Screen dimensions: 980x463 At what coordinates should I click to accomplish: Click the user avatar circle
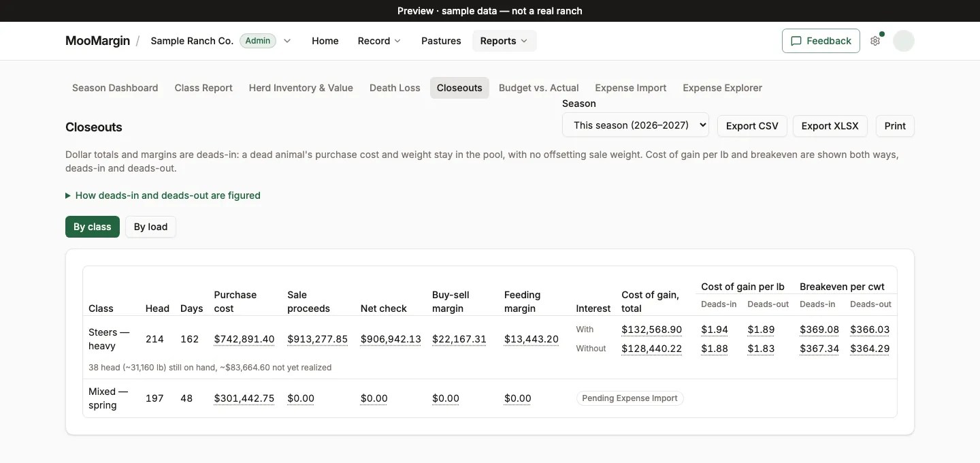tap(904, 41)
